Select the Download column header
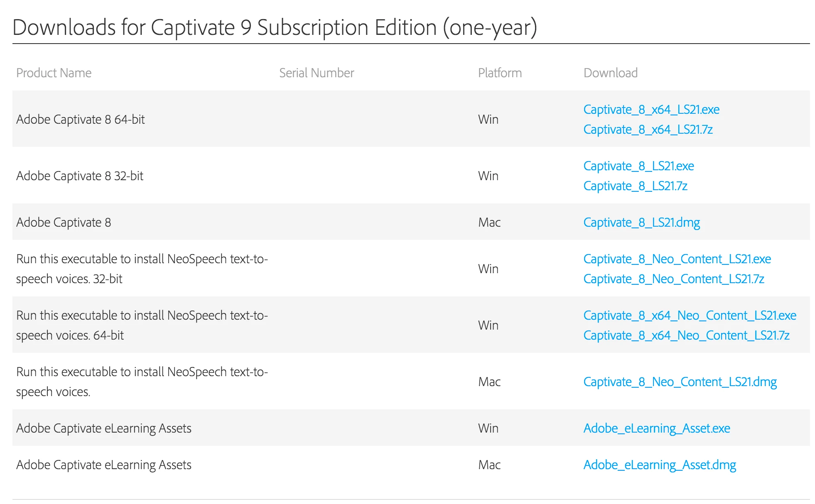The width and height of the screenshot is (815, 504). pos(611,73)
